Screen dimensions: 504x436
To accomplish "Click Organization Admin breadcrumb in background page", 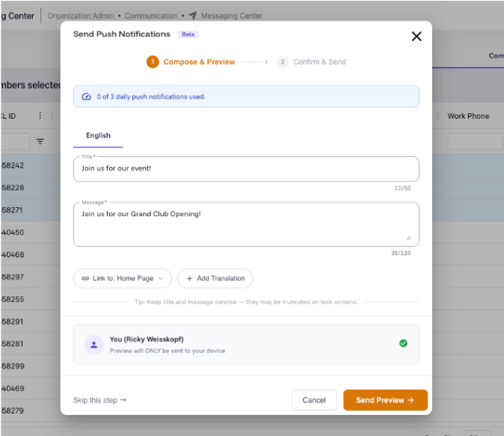I will tap(81, 16).
